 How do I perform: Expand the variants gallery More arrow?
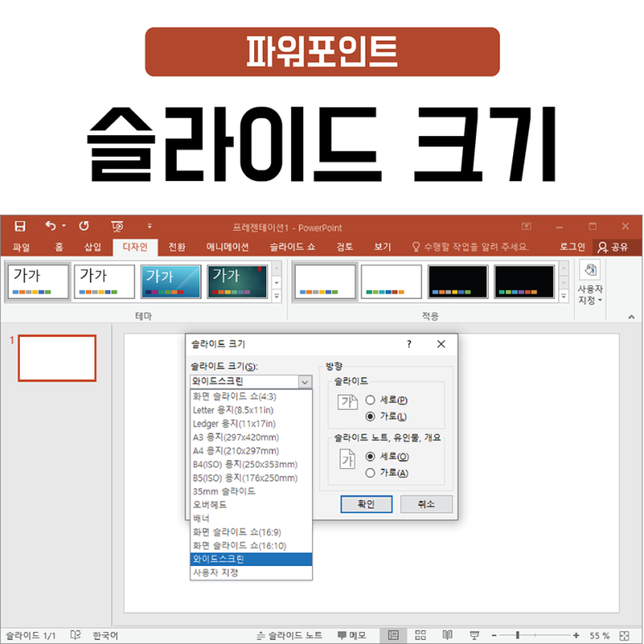(563, 296)
